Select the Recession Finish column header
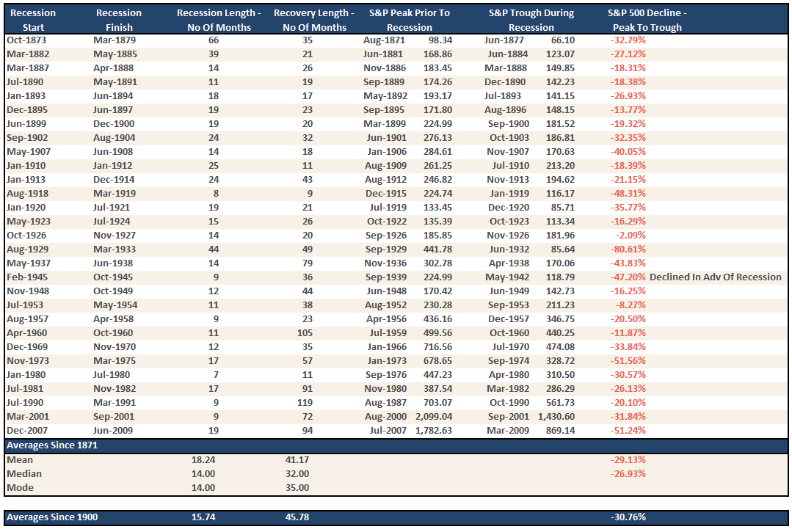The width and height of the screenshot is (792, 532). point(119,20)
